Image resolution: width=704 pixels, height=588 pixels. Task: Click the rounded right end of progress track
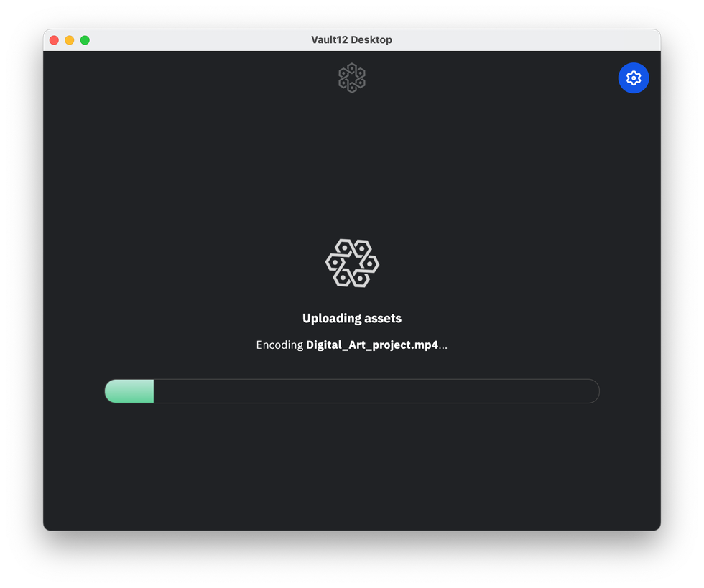(x=592, y=391)
